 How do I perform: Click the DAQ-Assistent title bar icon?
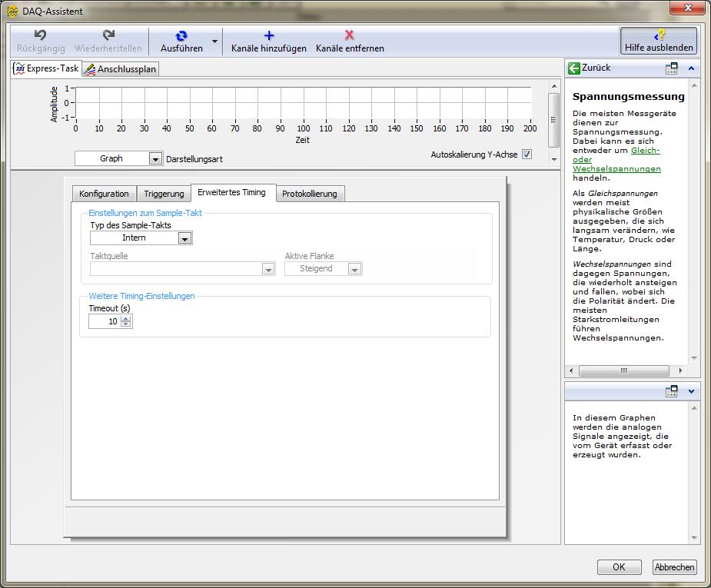tap(13, 12)
